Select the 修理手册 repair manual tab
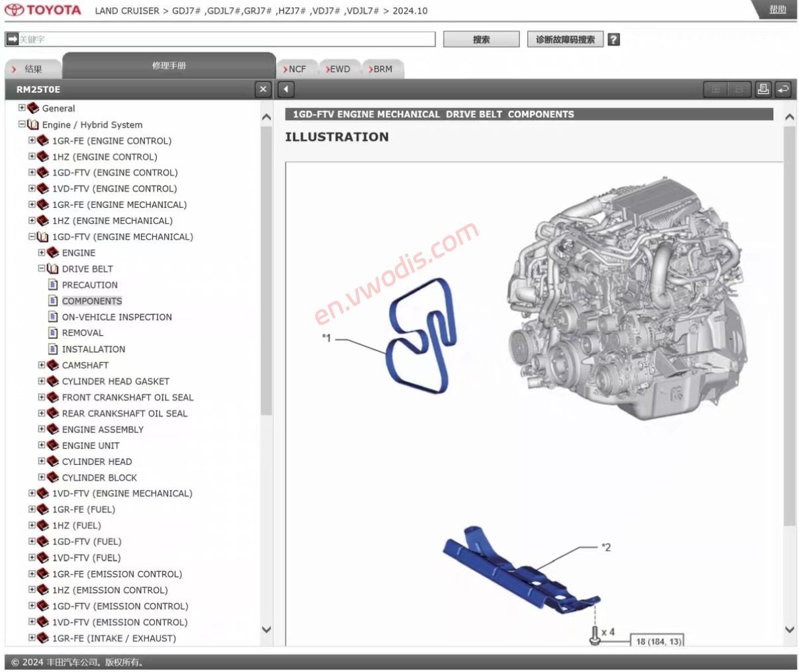Screen dimensions: 799x672 tap(169, 66)
